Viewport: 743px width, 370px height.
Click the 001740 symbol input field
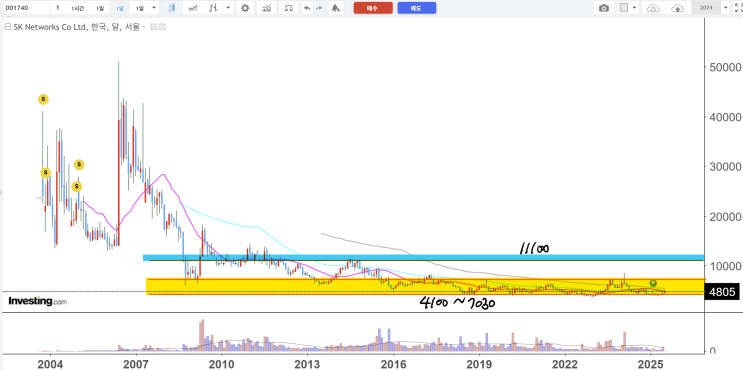(25, 8)
